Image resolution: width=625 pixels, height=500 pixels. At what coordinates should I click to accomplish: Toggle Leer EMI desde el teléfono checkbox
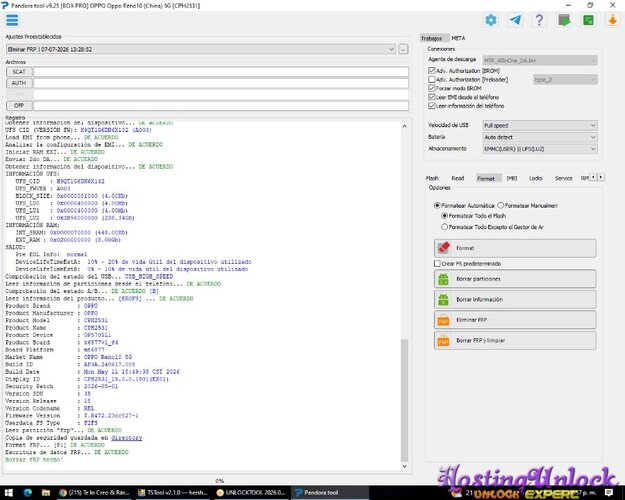[x=431, y=97]
